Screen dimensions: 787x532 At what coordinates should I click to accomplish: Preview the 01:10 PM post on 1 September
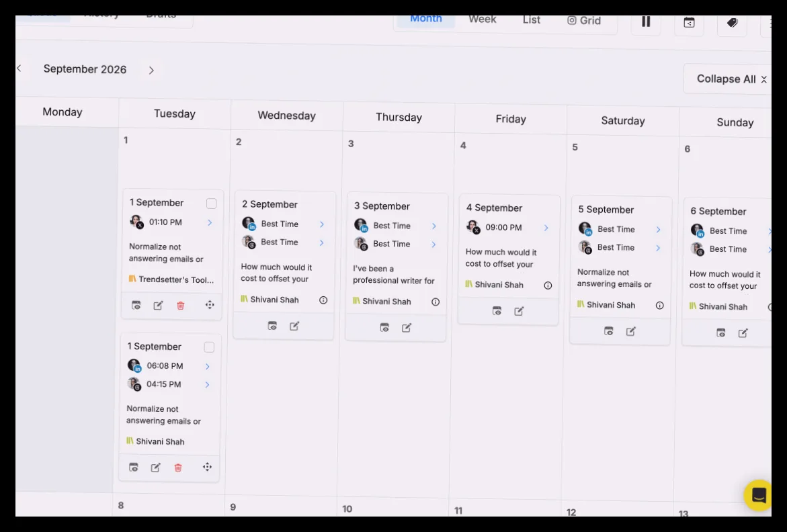136,305
